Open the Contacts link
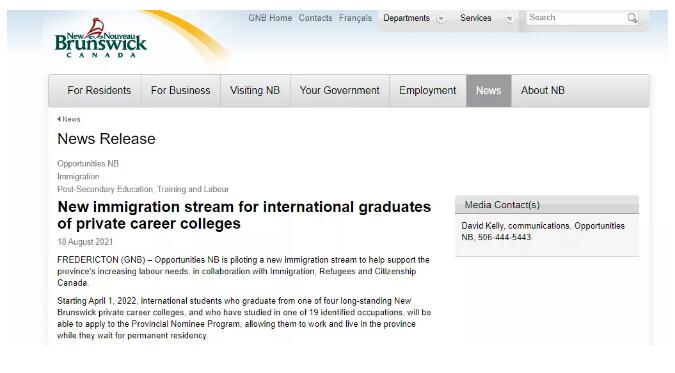675x373 pixels. pyautogui.click(x=316, y=18)
